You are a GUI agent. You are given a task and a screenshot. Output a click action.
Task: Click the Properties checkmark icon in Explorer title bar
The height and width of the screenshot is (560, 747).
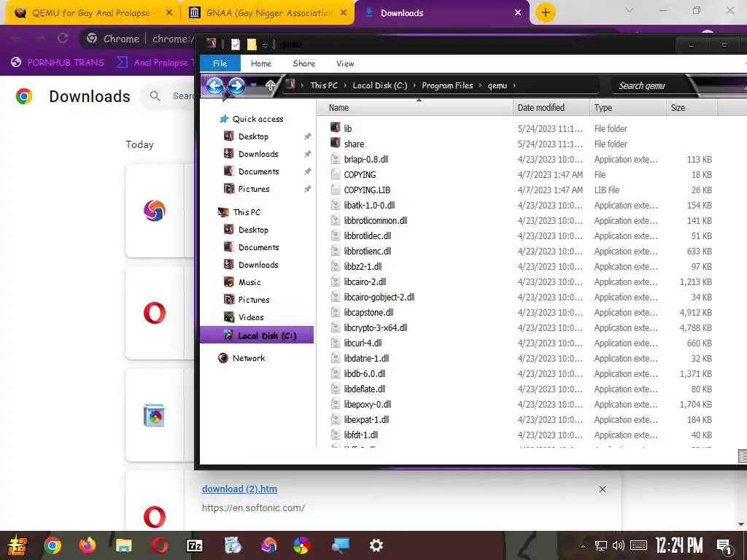pyautogui.click(x=236, y=44)
